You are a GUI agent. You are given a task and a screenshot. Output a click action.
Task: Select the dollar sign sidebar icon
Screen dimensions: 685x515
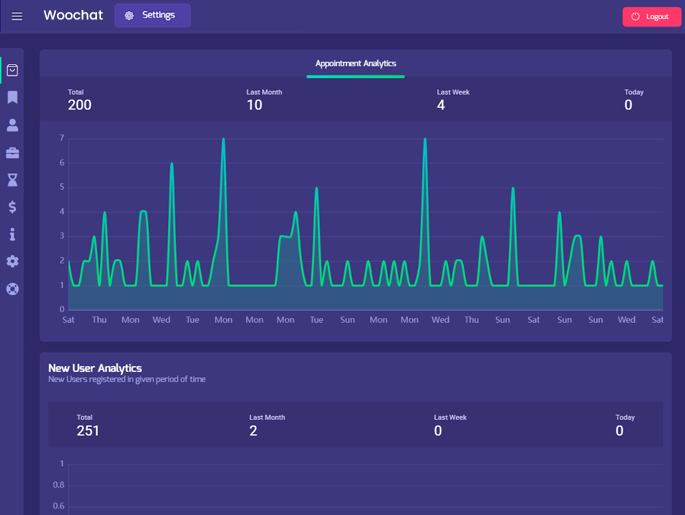(x=12, y=207)
